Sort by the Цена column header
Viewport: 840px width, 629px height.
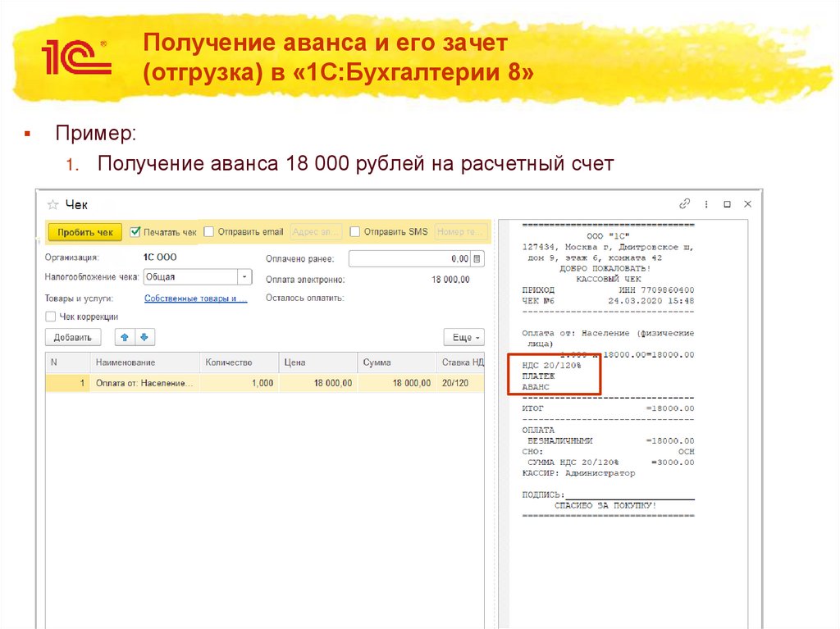coord(318,362)
